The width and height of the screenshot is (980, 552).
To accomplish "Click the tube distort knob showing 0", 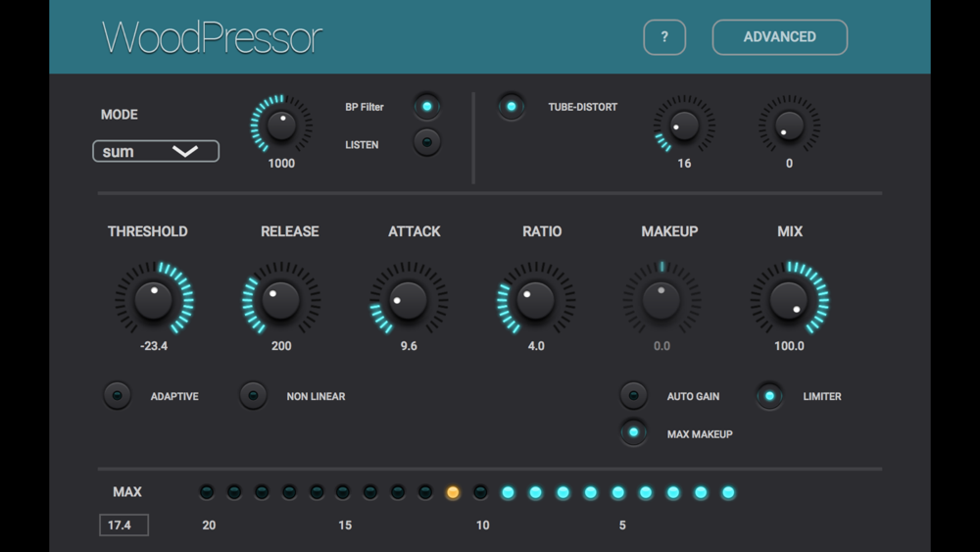I will tap(789, 125).
